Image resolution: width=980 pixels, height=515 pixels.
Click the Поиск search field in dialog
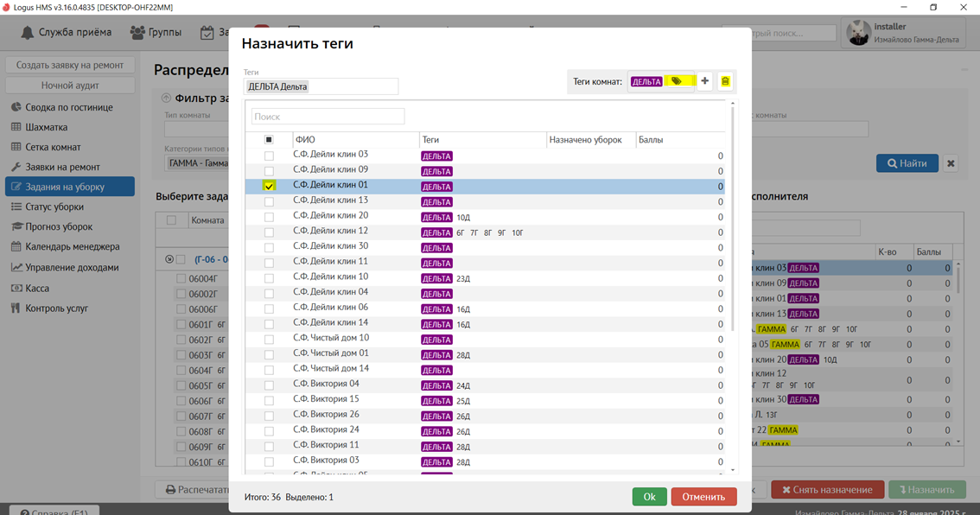pyautogui.click(x=328, y=117)
